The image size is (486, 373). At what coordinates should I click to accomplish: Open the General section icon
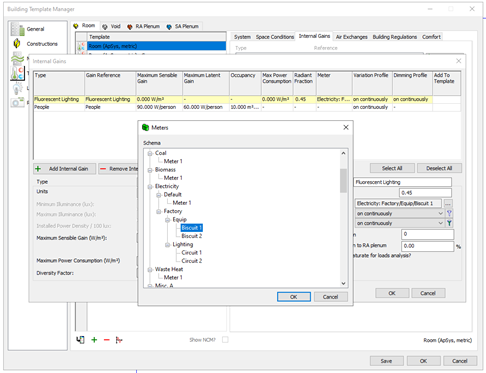[17, 29]
